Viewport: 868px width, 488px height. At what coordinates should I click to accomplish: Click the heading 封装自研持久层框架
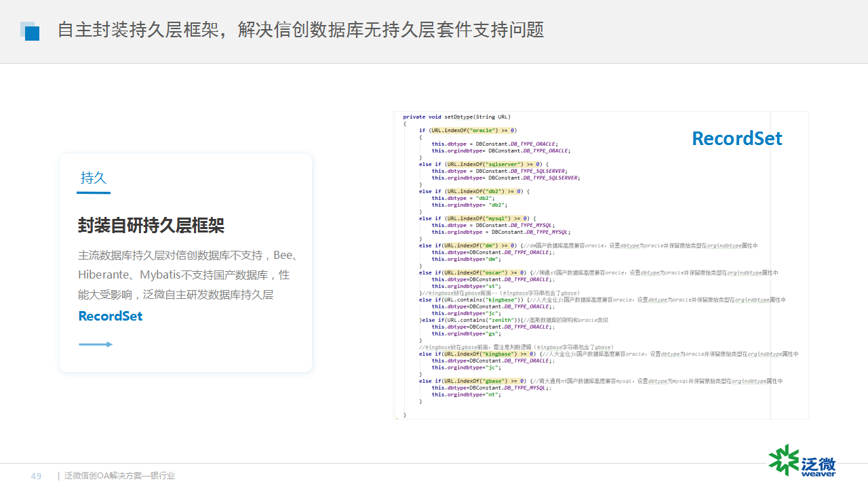point(151,226)
